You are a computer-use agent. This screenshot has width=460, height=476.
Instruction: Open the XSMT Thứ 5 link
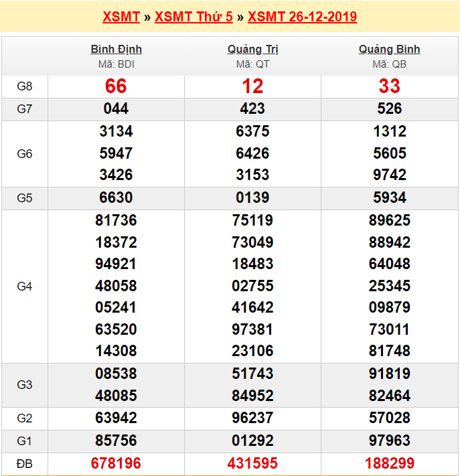pyautogui.click(x=194, y=17)
